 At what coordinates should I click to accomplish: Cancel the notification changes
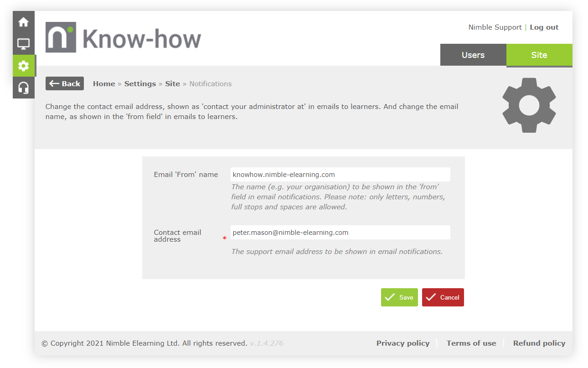[x=443, y=297]
